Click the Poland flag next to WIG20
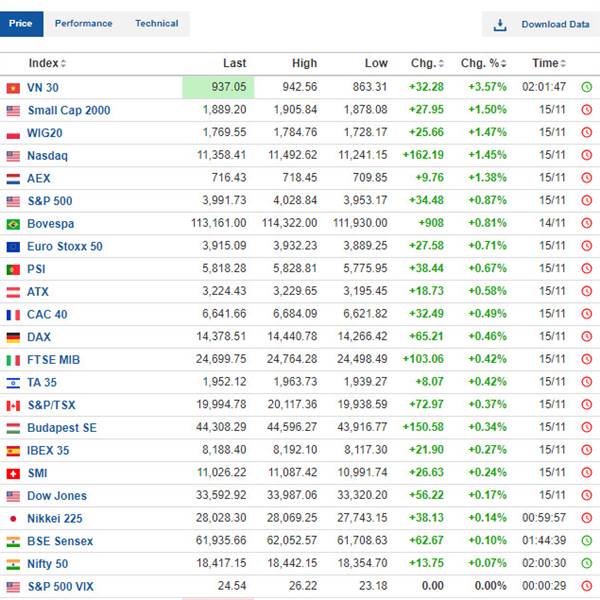This screenshot has width=600, height=600. pos(13,134)
